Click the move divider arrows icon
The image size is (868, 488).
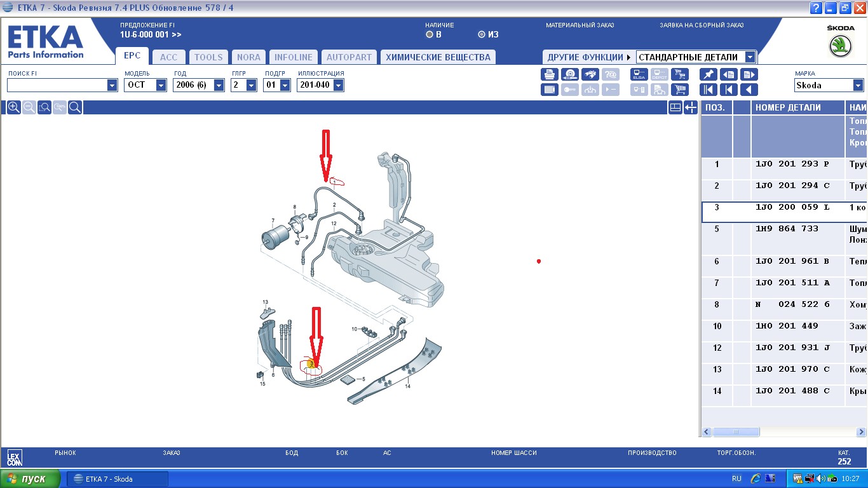[691, 107]
